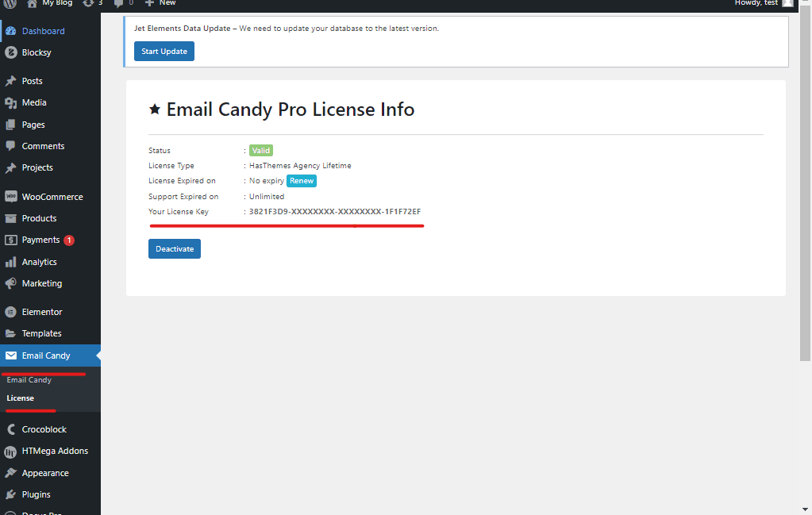Open the Howdy, test account menu
The height and width of the screenshot is (515, 812).
click(756, 3)
